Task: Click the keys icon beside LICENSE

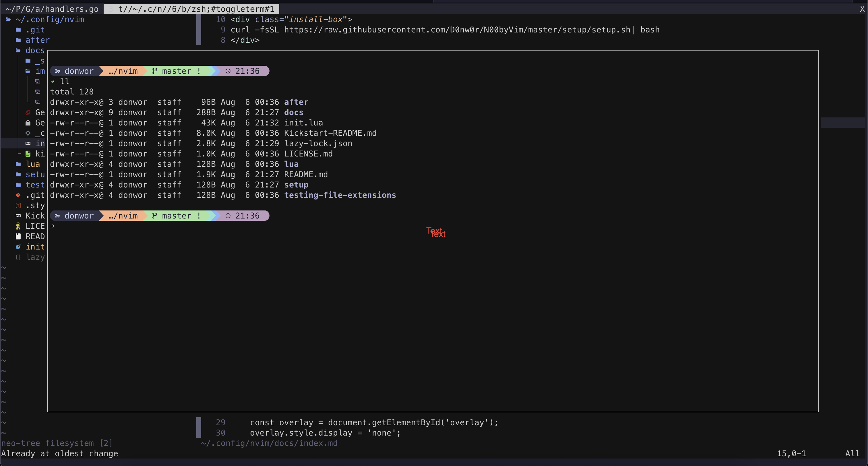Action: click(x=18, y=226)
